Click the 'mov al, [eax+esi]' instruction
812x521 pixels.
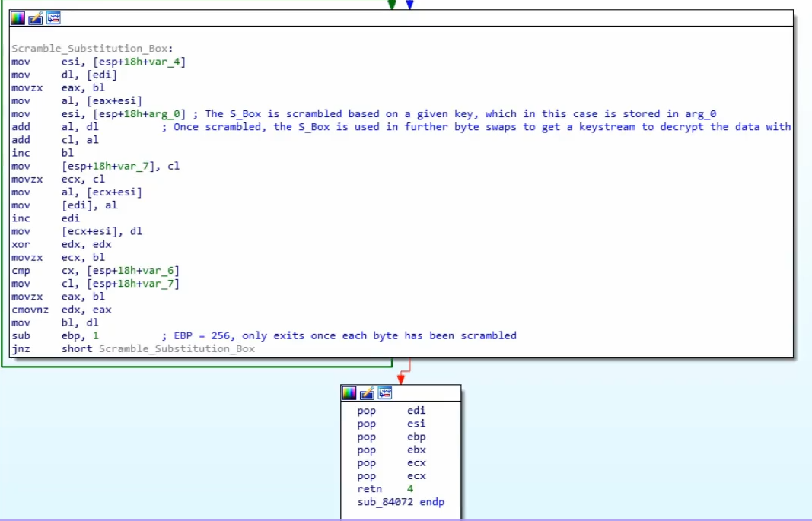(x=77, y=101)
